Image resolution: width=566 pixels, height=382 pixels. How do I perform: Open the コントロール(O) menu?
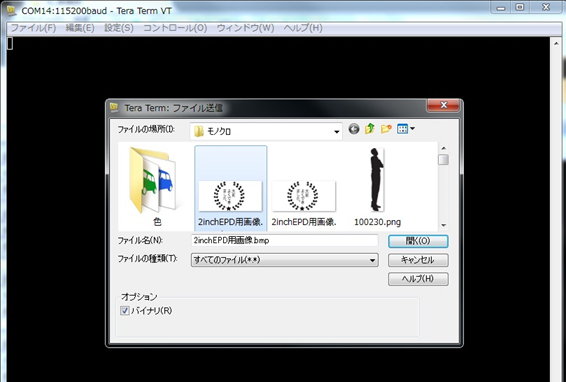pyautogui.click(x=175, y=28)
